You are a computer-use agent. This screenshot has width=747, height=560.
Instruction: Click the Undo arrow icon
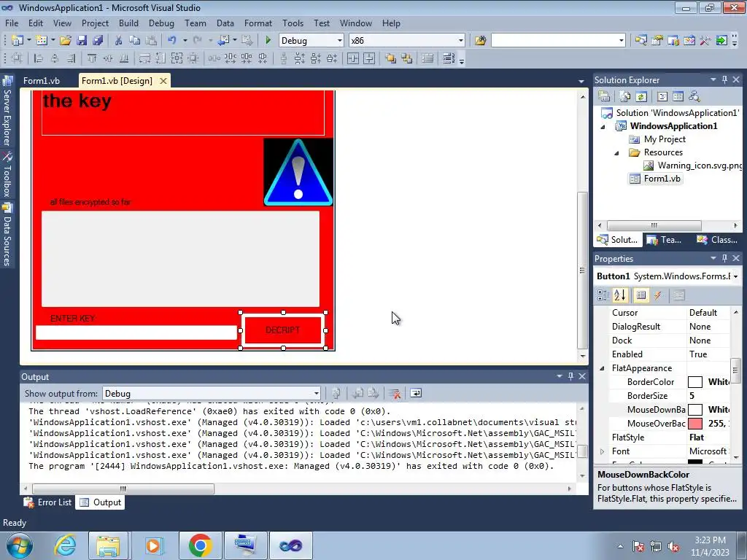172,41
